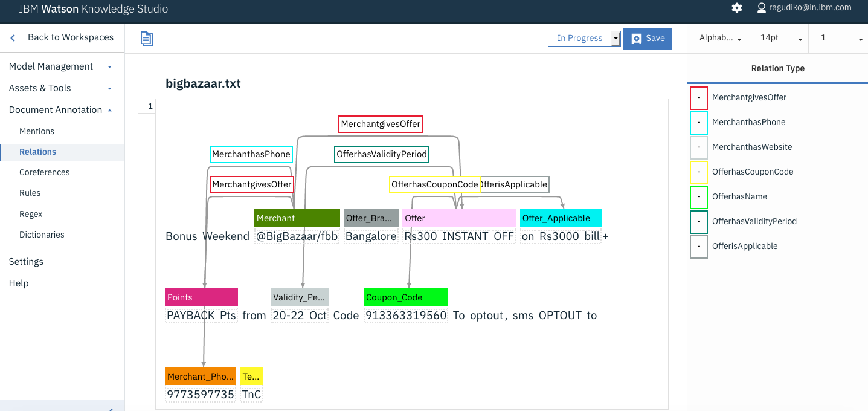
Task: Open Mentions annotation tab
Action: [x=37, y=131]
